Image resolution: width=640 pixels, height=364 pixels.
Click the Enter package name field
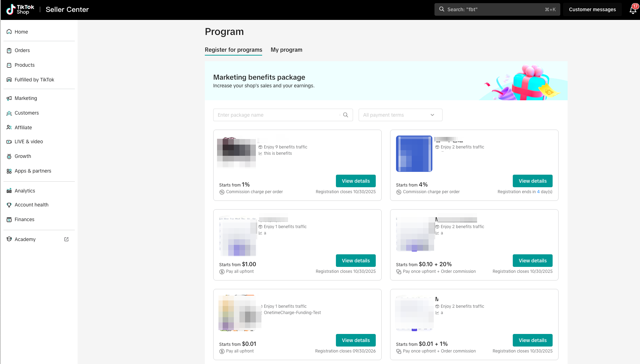coord(276,115)
